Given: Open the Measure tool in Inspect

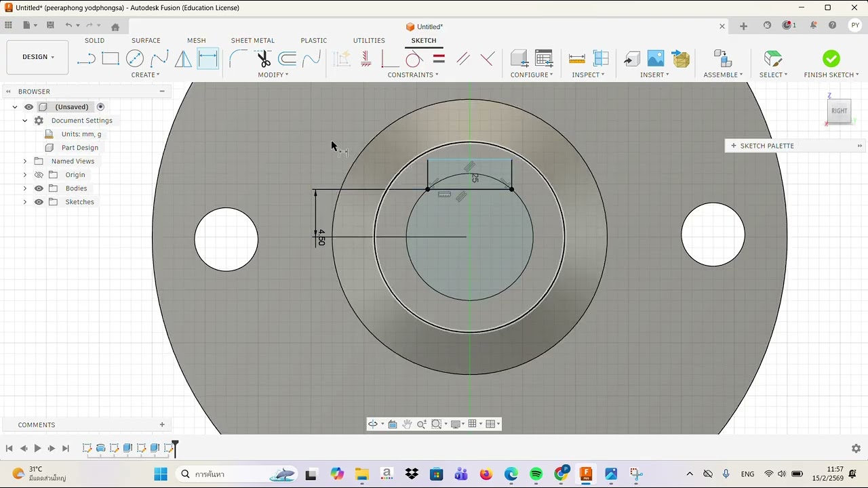Looking at the screenshot, I should pyautogui.click(x=577, y=59).
